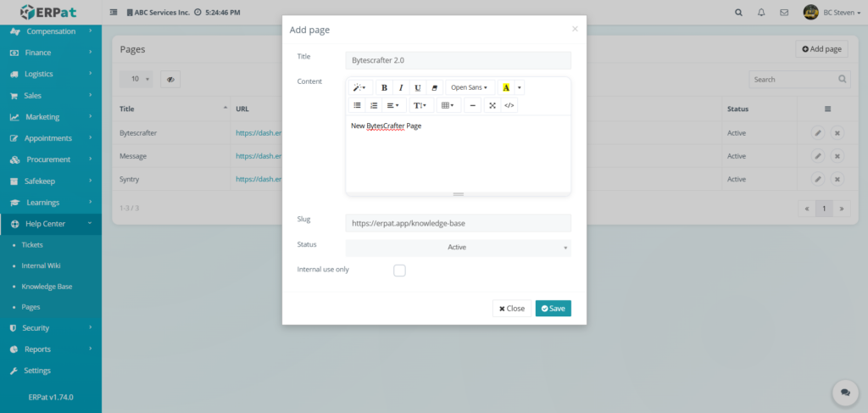Insert a horizontal rule line
Screen dimensions: 868x413
point(472,105)
